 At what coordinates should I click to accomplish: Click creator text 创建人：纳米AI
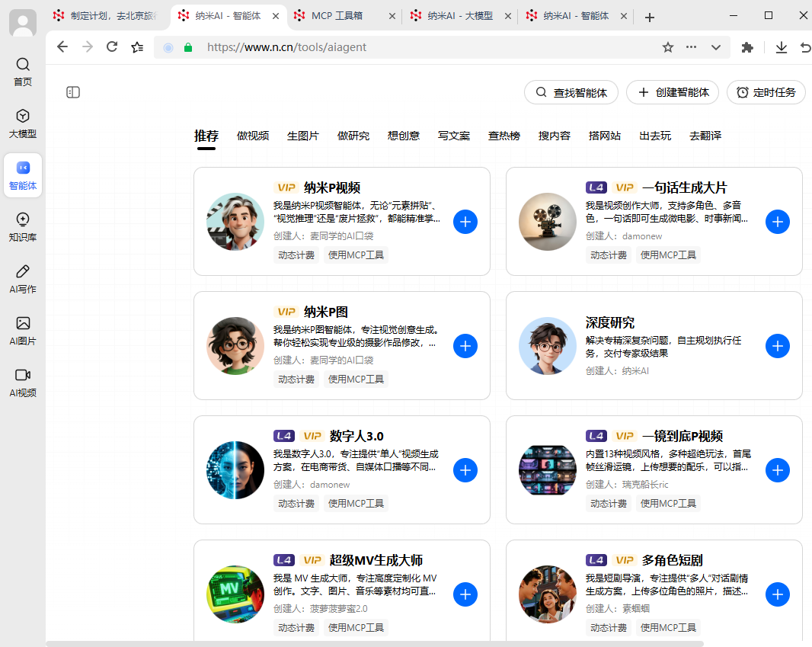tap(617, 371)
